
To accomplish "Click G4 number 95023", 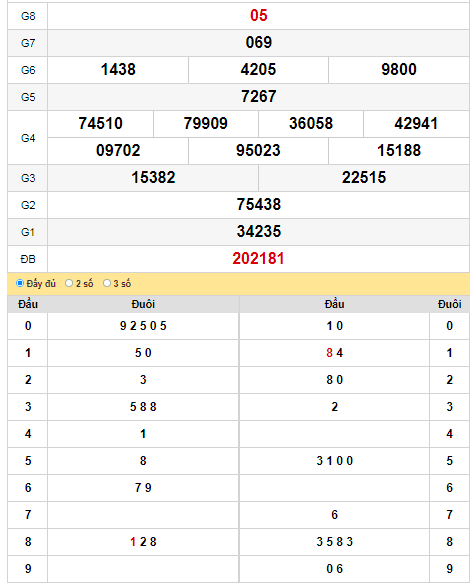I will point(258,150).
